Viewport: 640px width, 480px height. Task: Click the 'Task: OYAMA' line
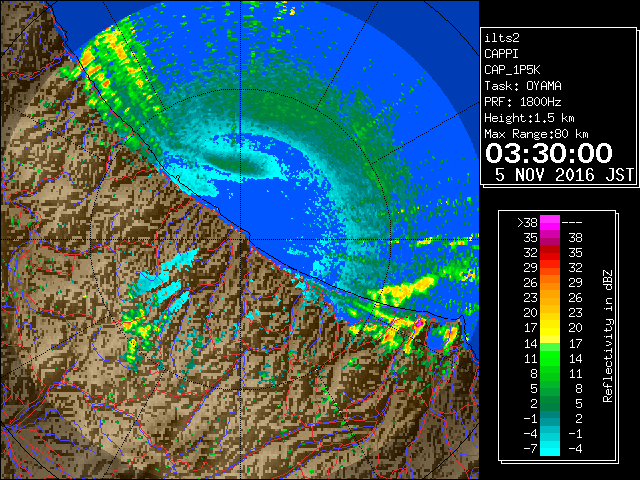[x=523, y=86]
